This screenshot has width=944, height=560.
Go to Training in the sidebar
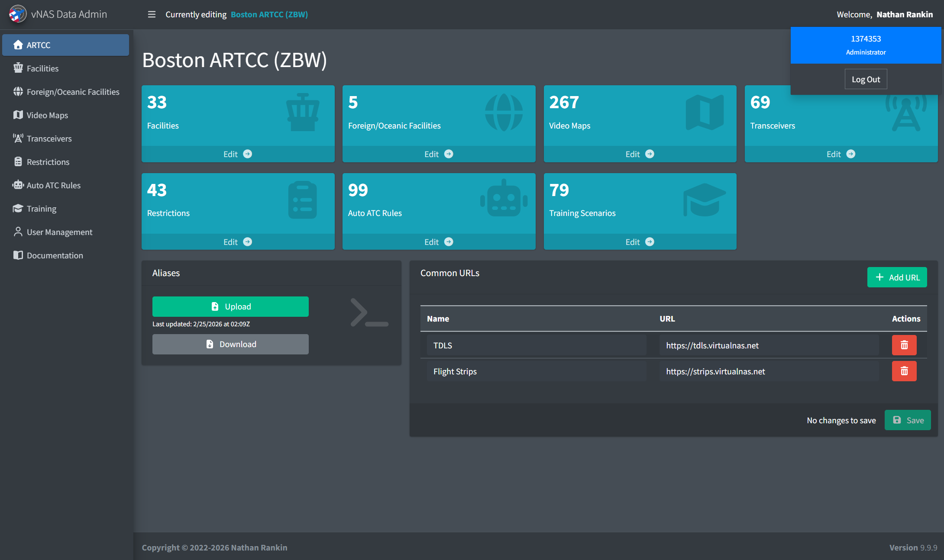[x=66, y=209]
